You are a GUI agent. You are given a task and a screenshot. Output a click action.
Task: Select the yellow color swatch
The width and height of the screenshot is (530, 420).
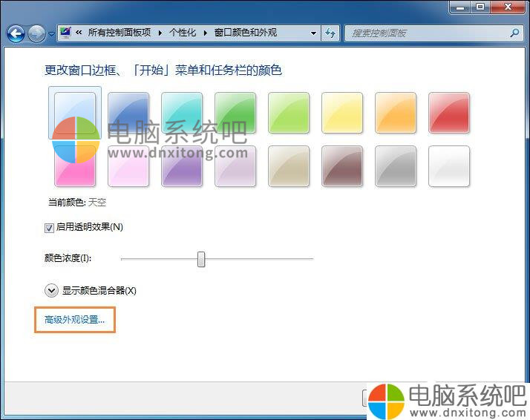[342, 113]
